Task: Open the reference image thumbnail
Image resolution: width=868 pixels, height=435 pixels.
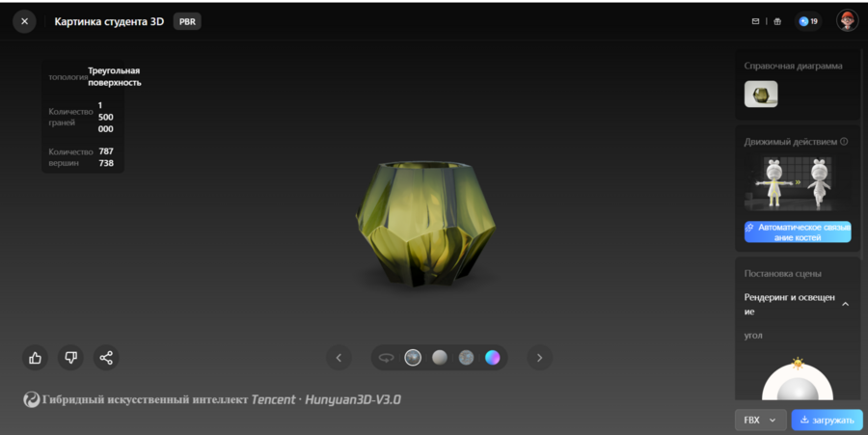Action: click(761, 95)
